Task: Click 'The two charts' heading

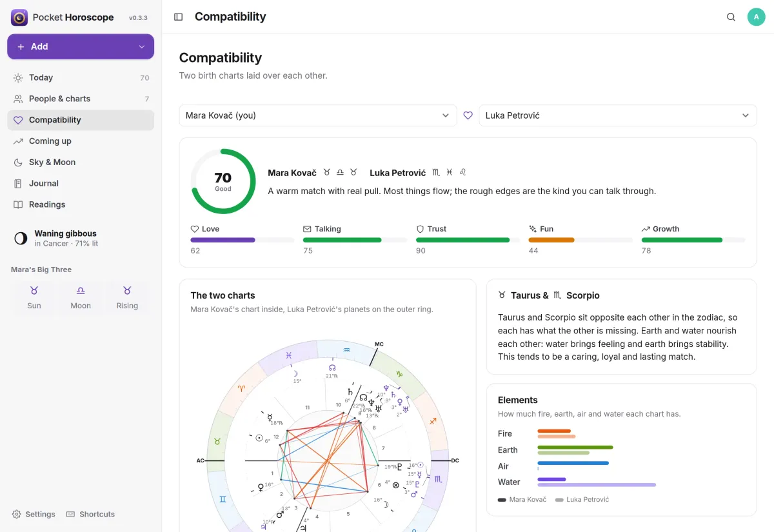Action: coord(223,295)
